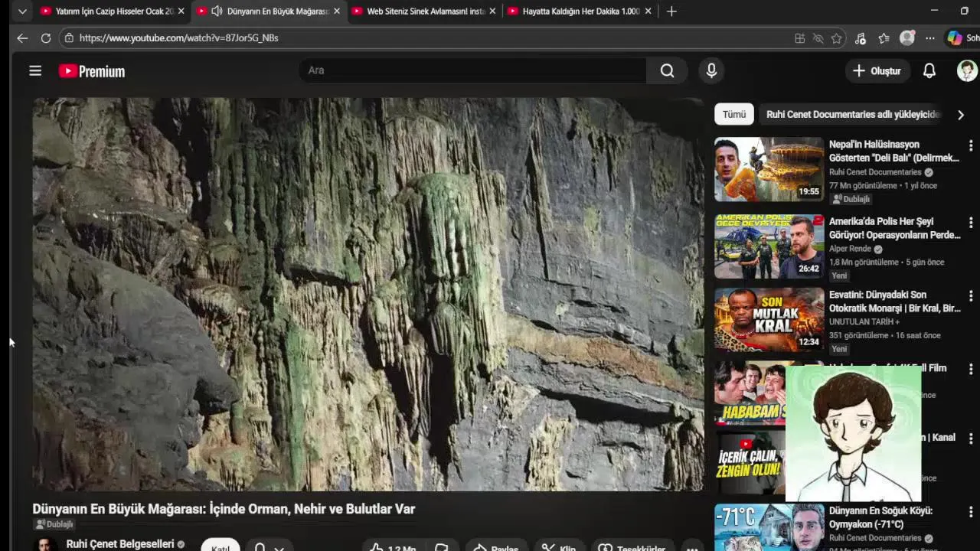Close the Hayatta Kaldığın Her Dakika tab
The width and height of the screenshot is (980, 551).
[648, 11]
